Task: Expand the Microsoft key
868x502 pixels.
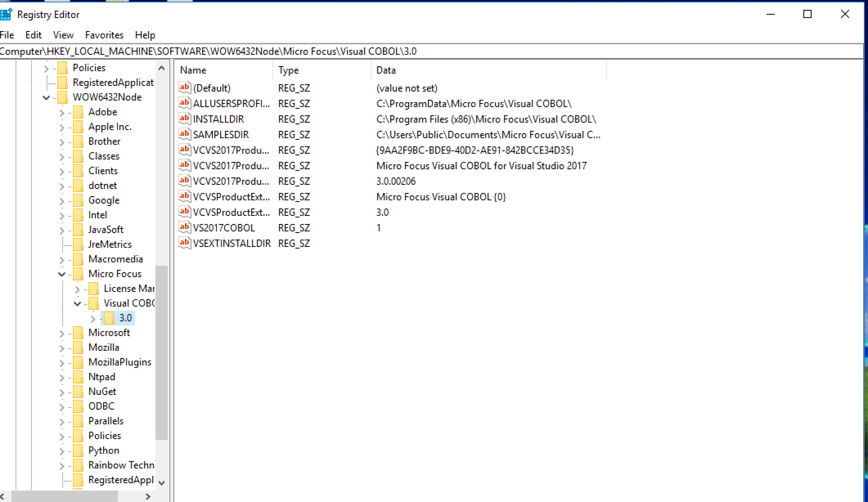Action: pyautogui.click(x=62, y=333)
